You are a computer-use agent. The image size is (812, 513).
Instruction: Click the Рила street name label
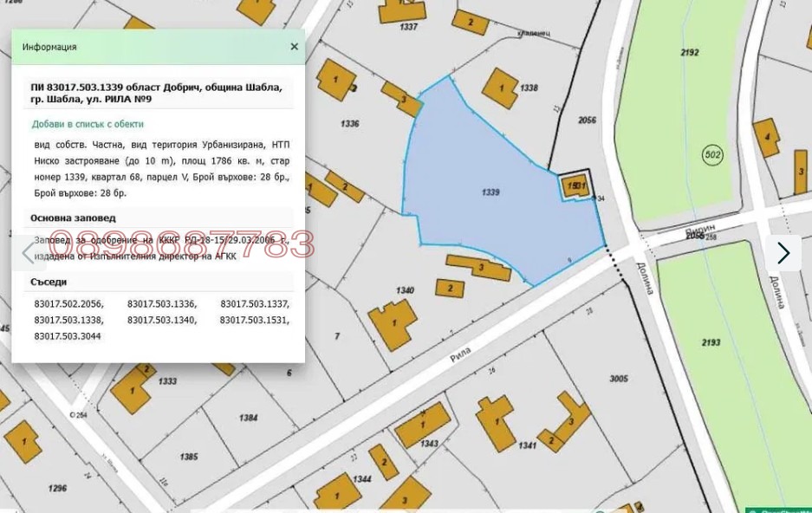460,354
